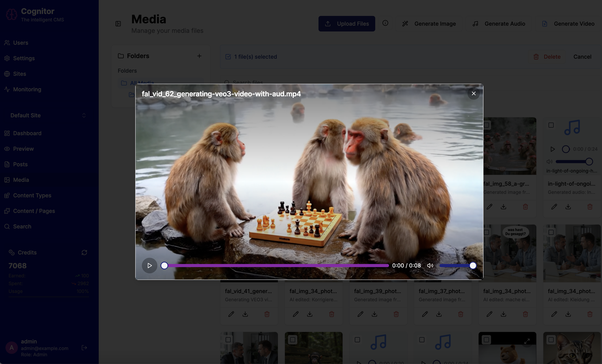Refresh the Credits counter
Viewport: 602px width, 364px height.
click(x=84, y=253)
